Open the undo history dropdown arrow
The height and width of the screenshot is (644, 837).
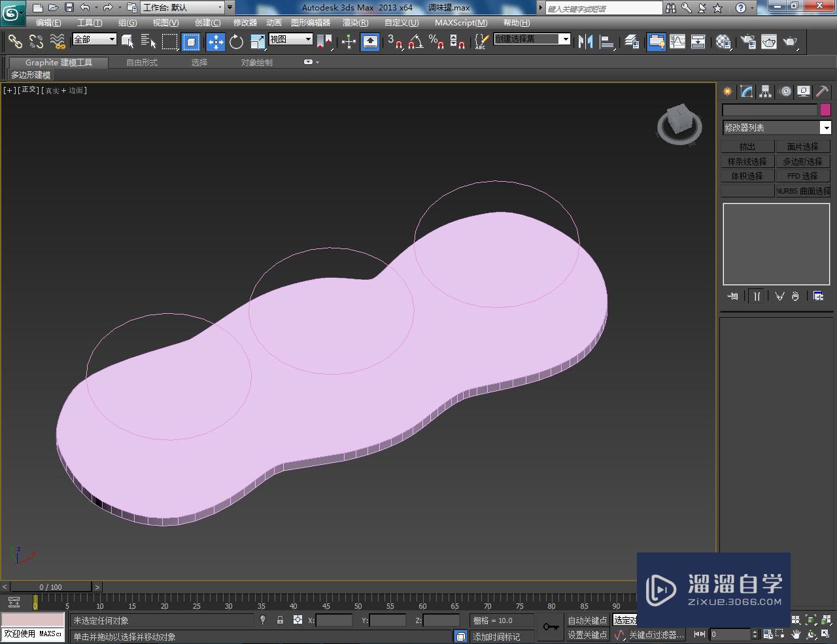pos(96,8)
